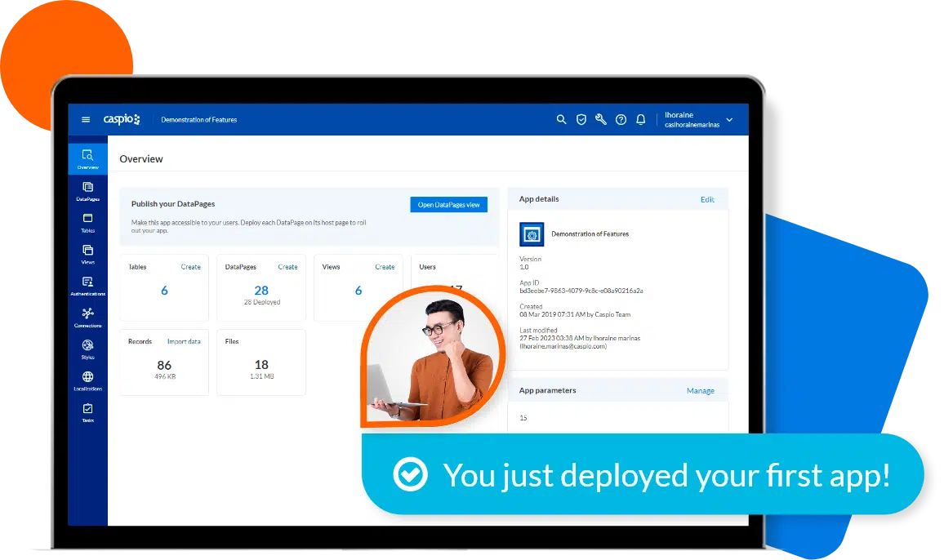Toggle the hamburger navigation menu

[x=86, y=118]
